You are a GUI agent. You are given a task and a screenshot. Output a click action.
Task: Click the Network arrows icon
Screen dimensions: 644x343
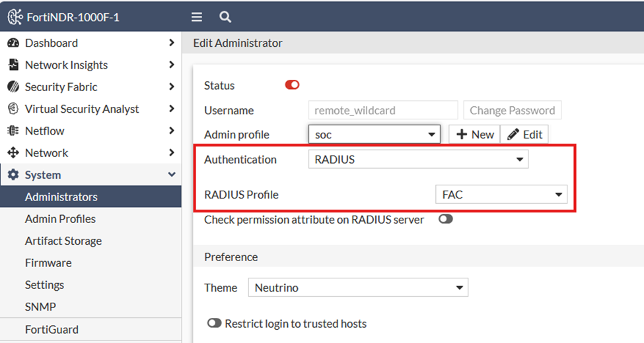(x=13, y=152)
